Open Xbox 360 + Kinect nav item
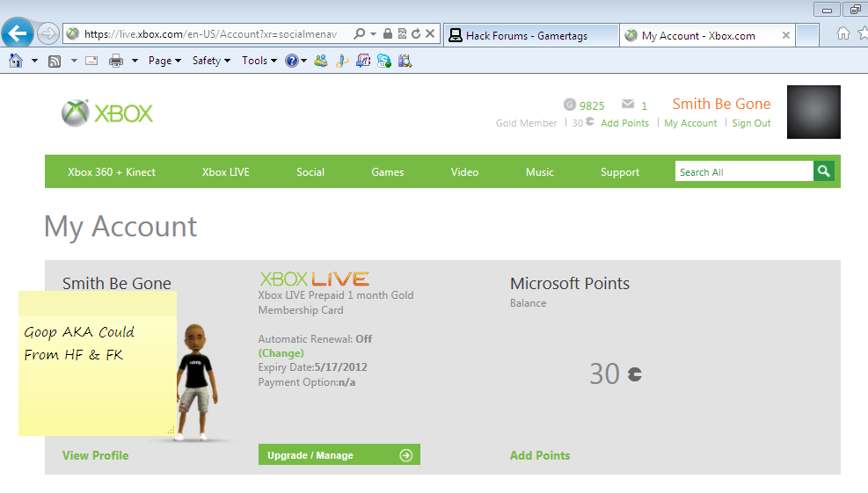Viewport: 868px width, 493px height. (112, 172)
